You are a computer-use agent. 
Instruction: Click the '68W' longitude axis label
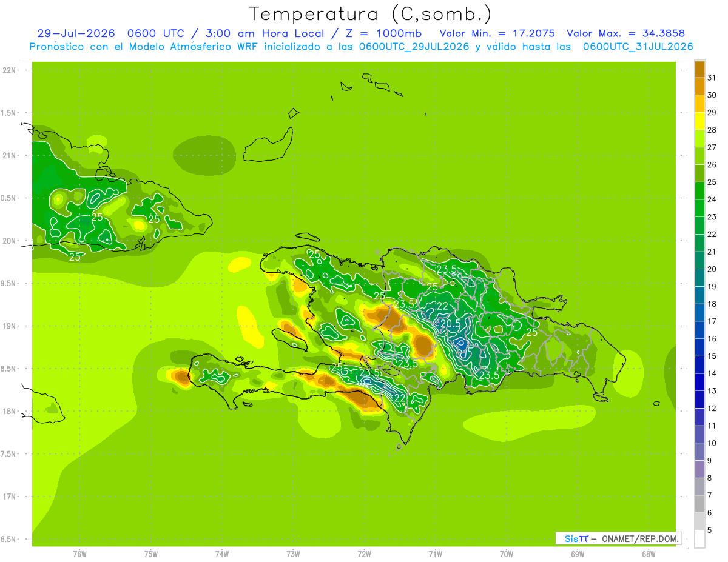point(649,554)
